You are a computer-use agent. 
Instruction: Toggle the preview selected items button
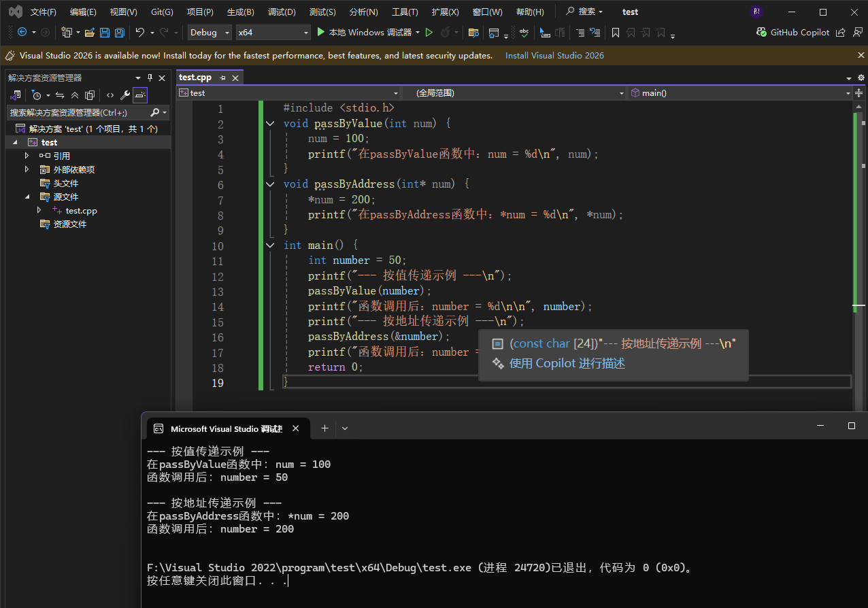click(x=140, y=95)
